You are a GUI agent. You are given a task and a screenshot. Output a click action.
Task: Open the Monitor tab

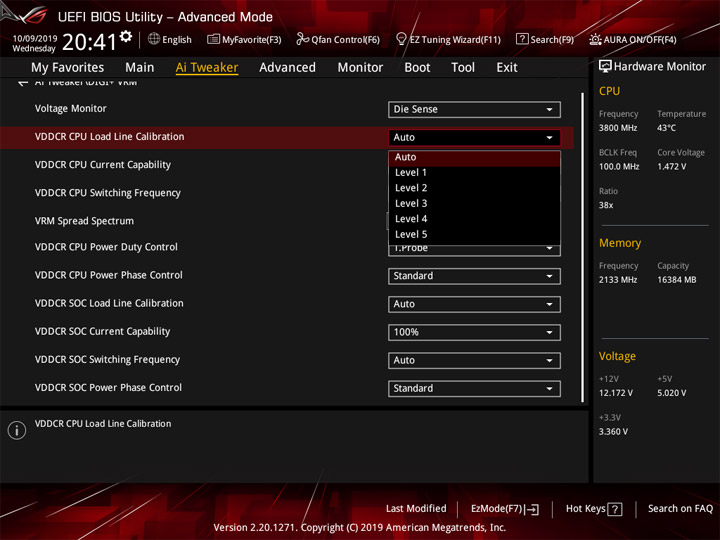click(x=360, y=68)
